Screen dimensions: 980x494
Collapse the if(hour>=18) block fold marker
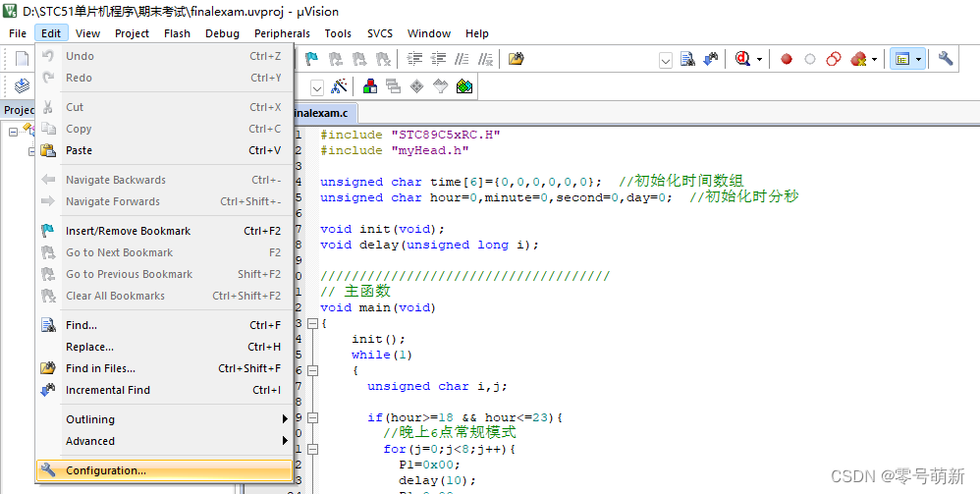[313, 417]
